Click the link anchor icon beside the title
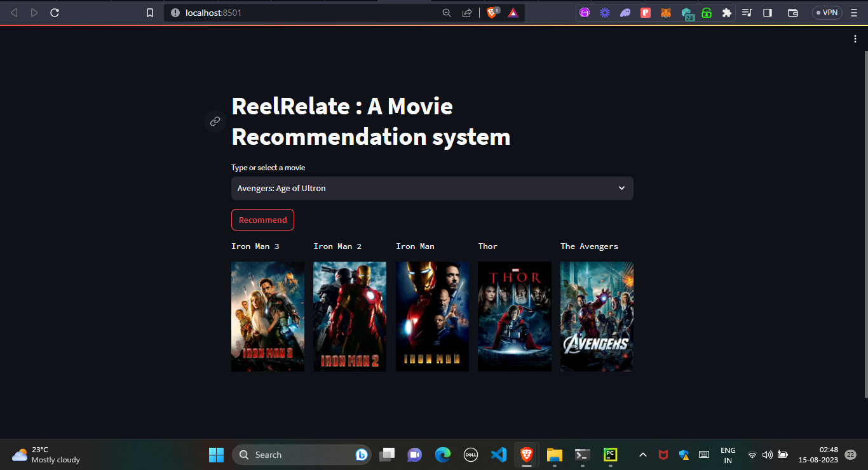 215,121
